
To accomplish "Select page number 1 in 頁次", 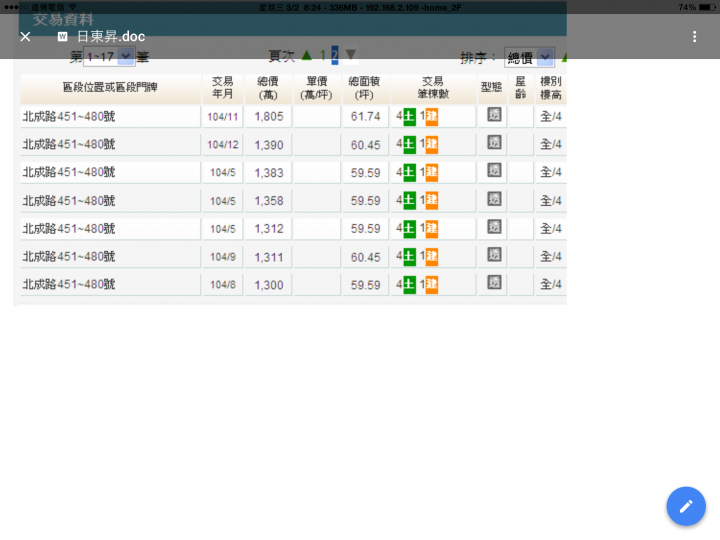I will 323,56.
